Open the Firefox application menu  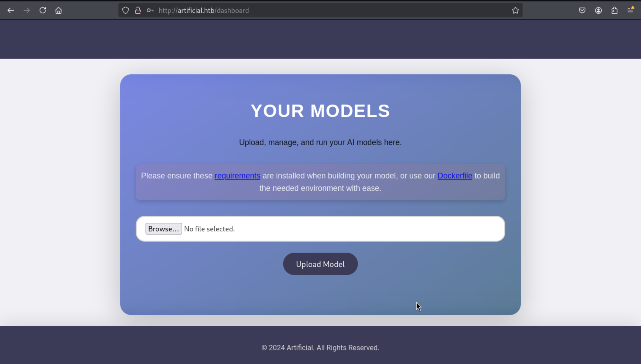(x=631, y=10)
